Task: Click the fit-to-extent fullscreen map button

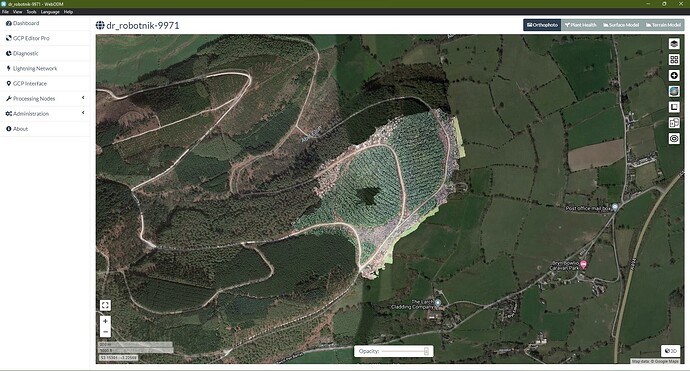Action: tap(105, 305)
